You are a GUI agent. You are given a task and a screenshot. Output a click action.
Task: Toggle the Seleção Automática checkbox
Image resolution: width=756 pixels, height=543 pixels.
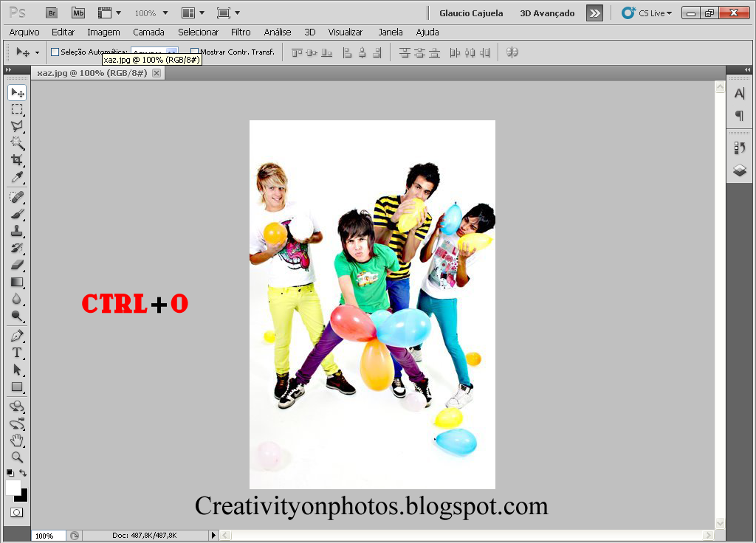click(x=55, y=52)
